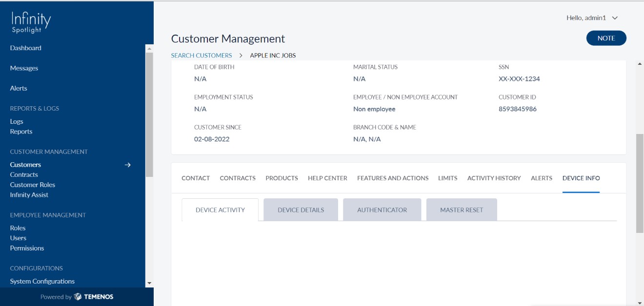Select the Master Reset tab
Image resolution: width=644 pixels, height=306 pixels.
[x=461, y=210]
